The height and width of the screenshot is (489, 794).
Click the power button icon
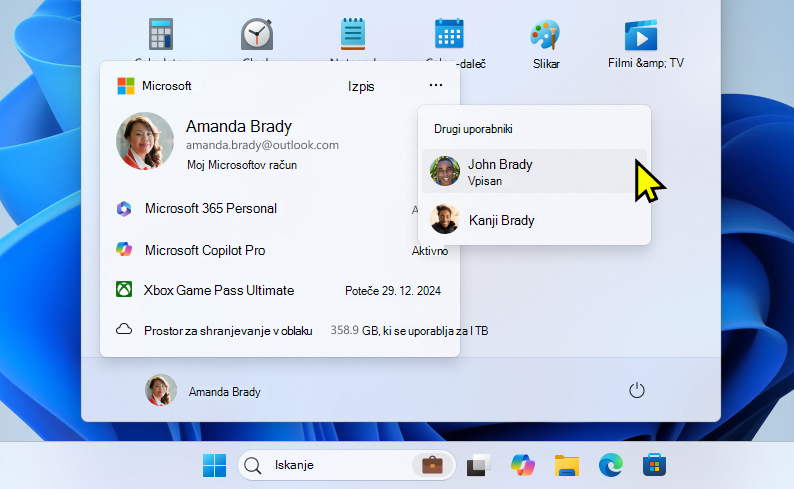click(637, 390)
